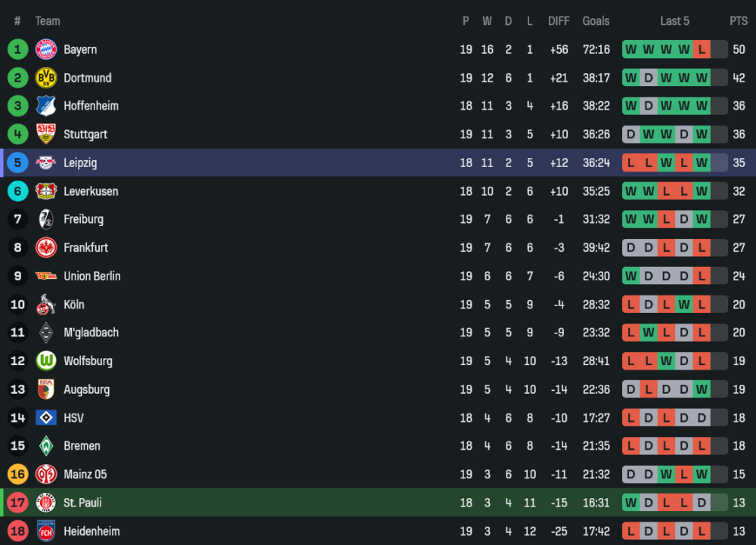Click the Dortmund BVB logo

(46, 78)
